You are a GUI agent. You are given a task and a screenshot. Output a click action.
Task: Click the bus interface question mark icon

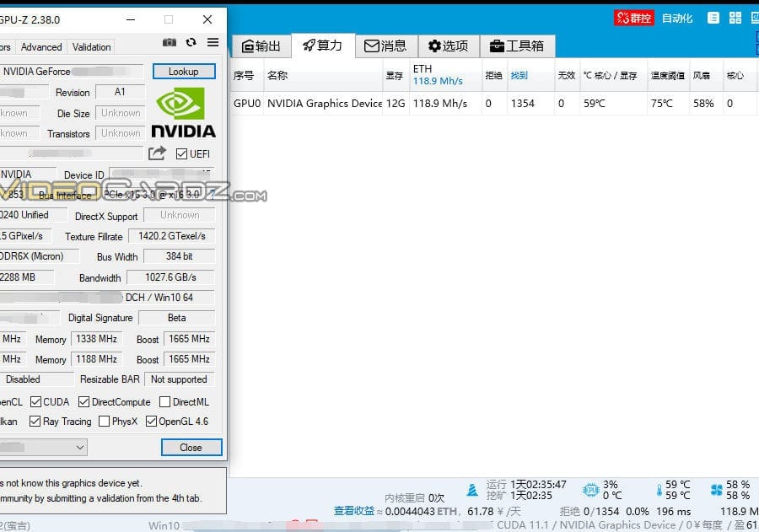point(212,195)
